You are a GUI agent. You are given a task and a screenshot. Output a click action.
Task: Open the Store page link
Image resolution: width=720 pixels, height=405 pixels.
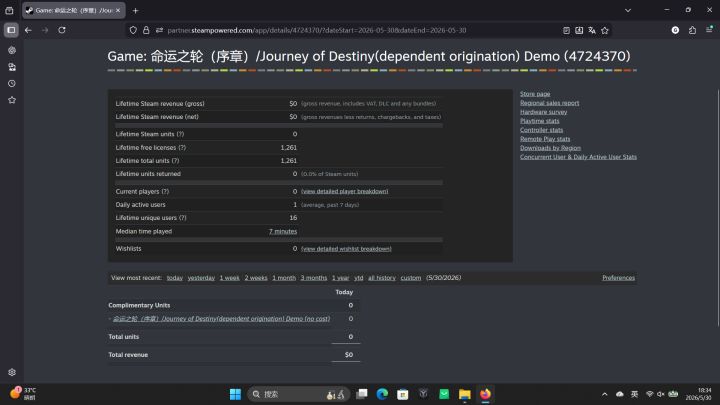click(535, 94)
